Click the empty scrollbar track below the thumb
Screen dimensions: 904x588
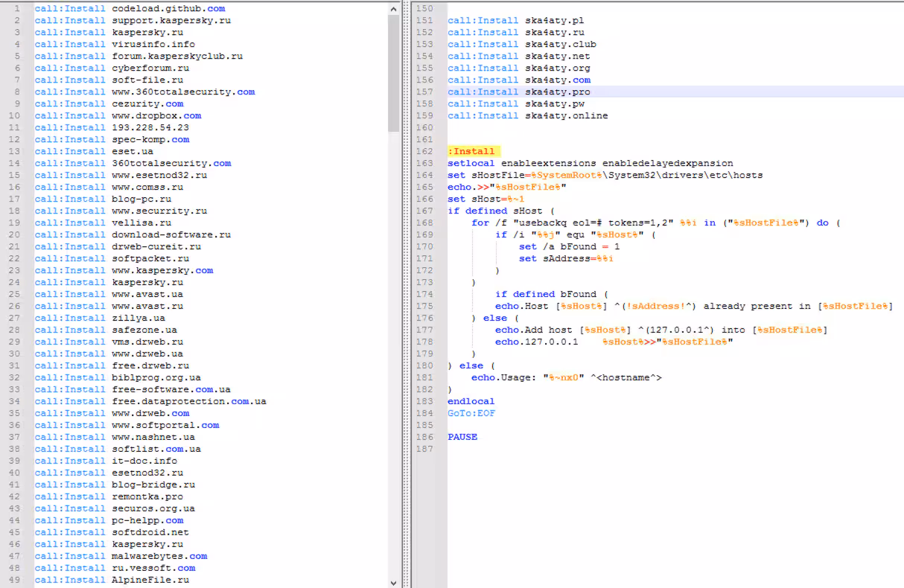point(394,357)
